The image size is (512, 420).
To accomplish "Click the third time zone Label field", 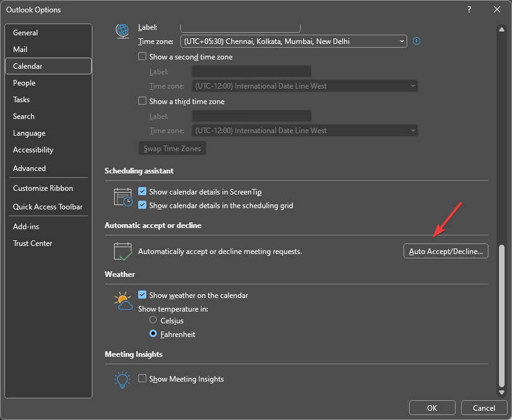I will 252,116.
